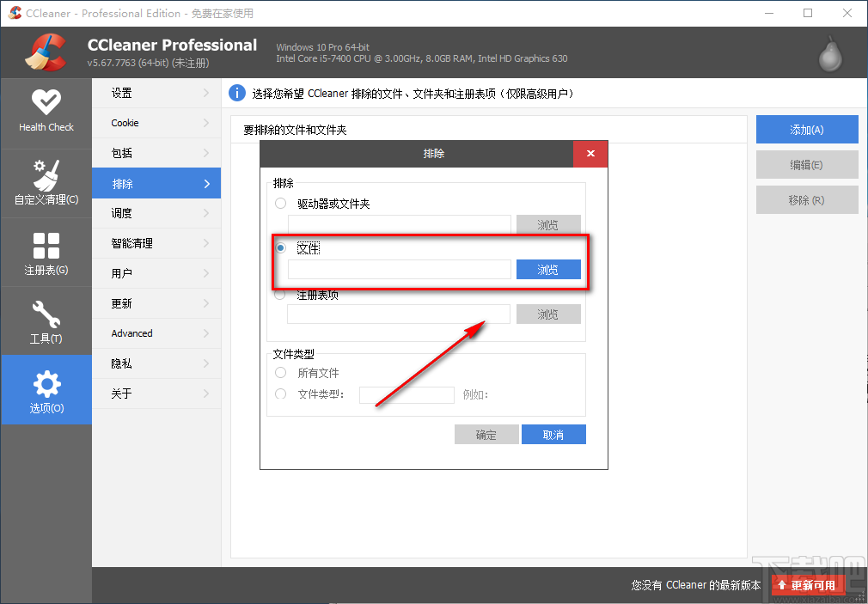Click the 要排除的文件和文件夹 list header
The height and width of the screenshot is (604, 868).
(295, 130)
